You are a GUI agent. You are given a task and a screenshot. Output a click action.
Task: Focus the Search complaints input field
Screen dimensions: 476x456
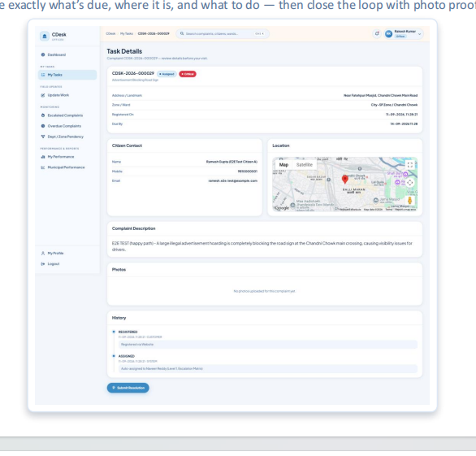pyautogui.click(x=222, y=33)
